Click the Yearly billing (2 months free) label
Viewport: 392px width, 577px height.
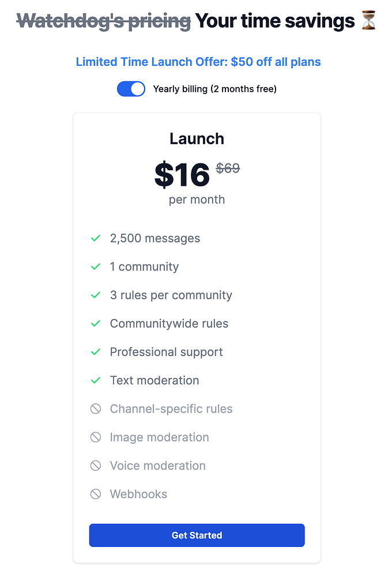[x=214, y=89]
